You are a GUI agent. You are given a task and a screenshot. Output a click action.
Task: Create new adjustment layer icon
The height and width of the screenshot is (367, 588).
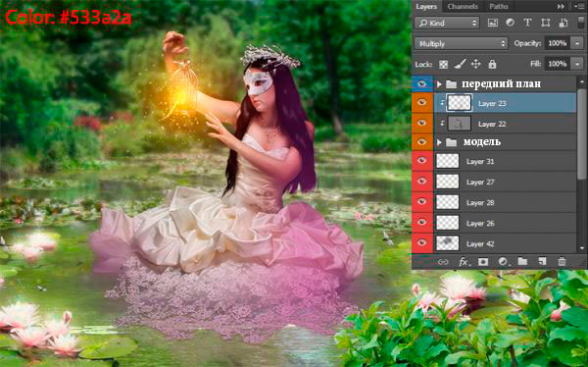[x=504, y=262]
